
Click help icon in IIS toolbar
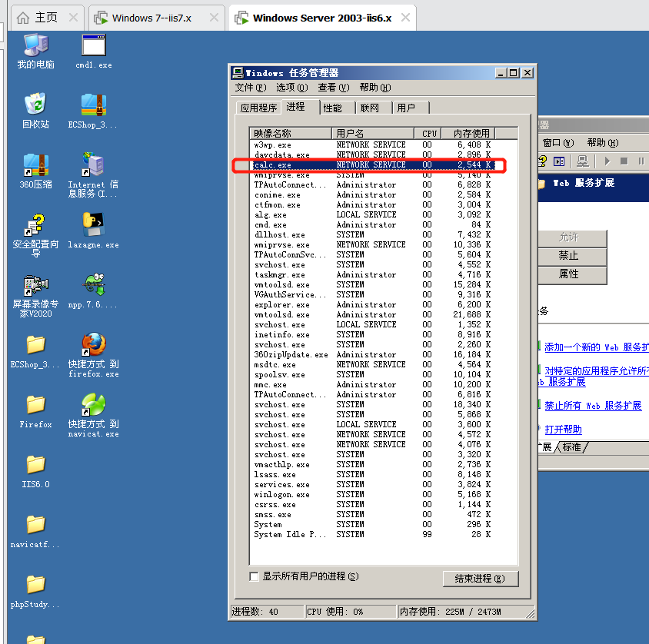542,161
